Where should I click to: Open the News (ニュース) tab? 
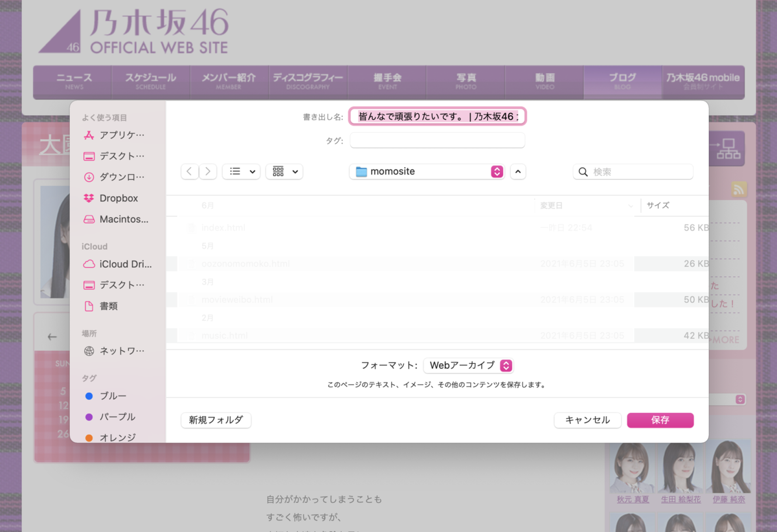tap(73, 81)
